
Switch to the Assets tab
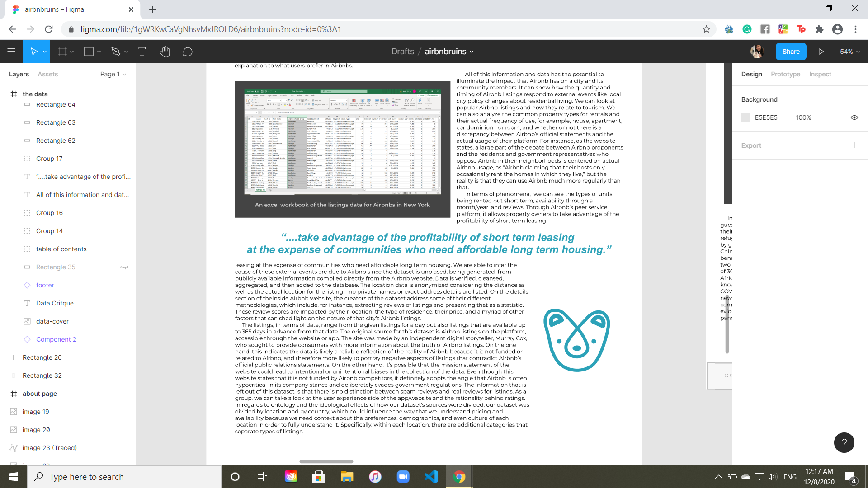point(47,74)
